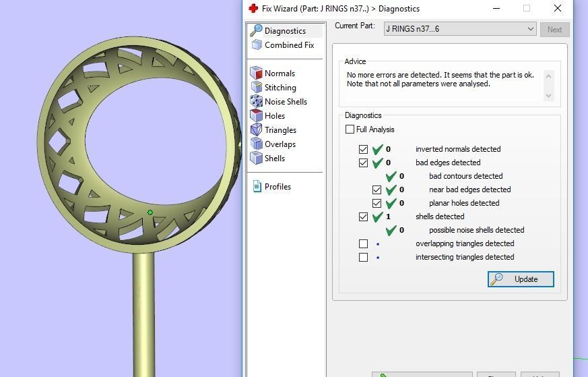Open the Shells page label
Screen dimensions: 588x377
pos(275,158)
